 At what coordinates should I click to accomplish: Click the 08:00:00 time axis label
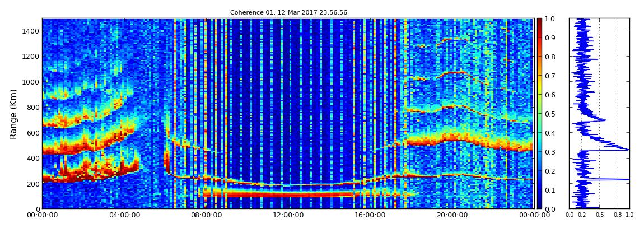pyautogui.click(x=206, y=215)
